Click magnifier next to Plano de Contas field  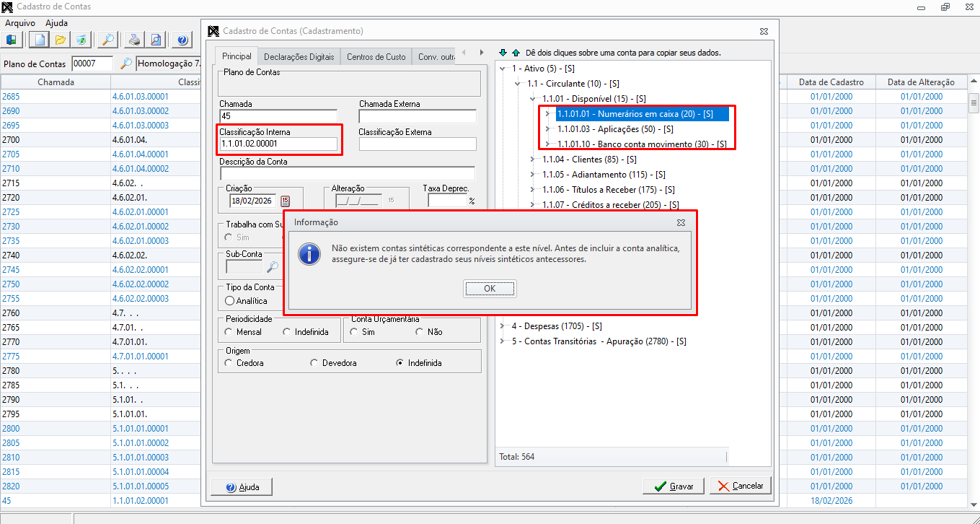(x=125, y=64)
